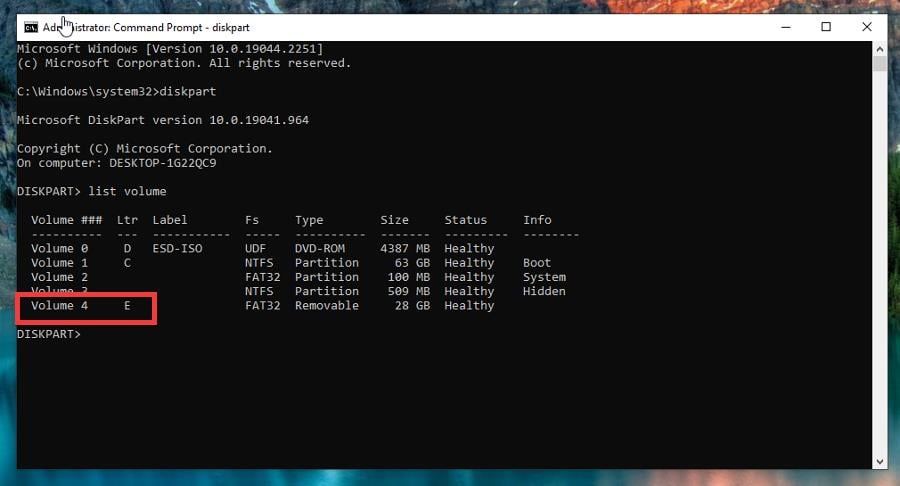The width and height of the screenshot is (900, 486).
Task: Click the 'Label' column header
Action: [x=170, y=220]
